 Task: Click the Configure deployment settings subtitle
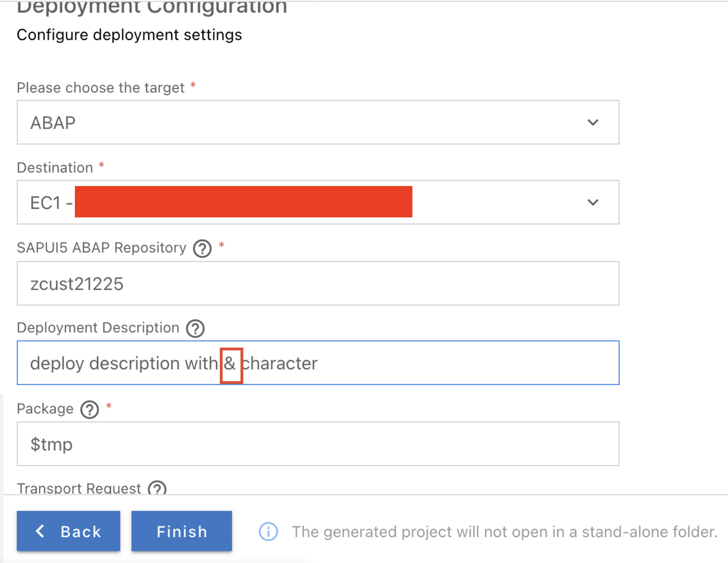[129, 35]
